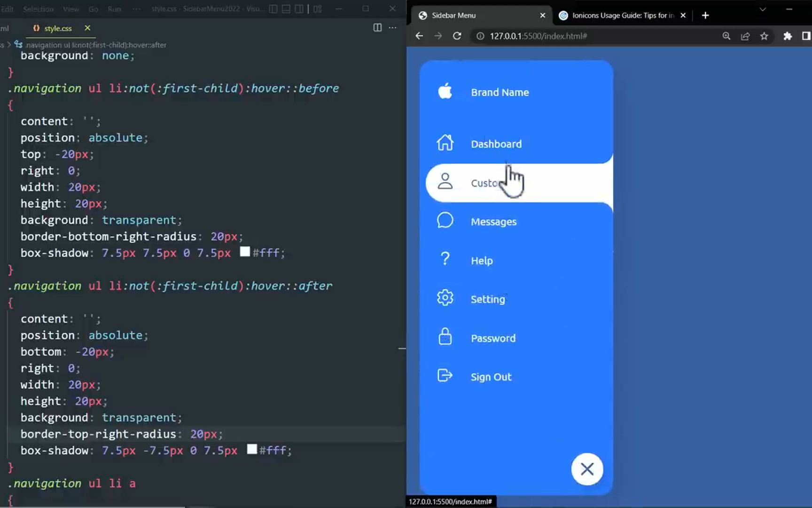Image resolution: width=812 pixels, height=508 pixels.
Task: Open the Password menu link
Action: point(493,338)
